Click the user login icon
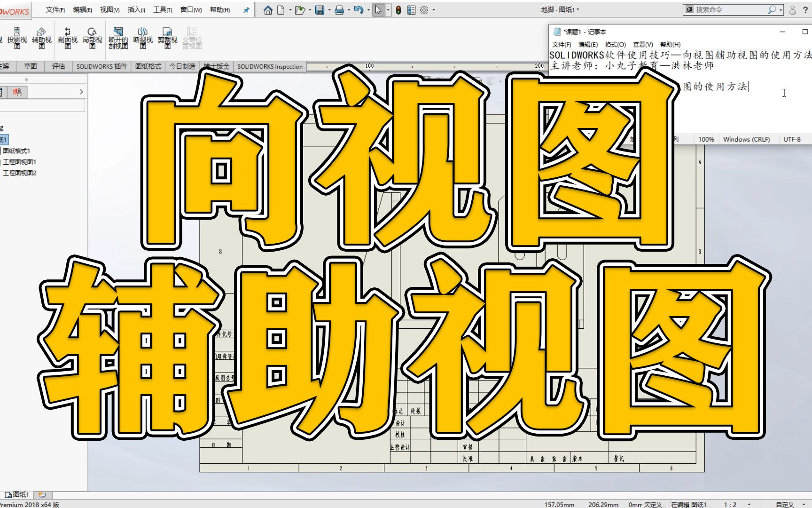 792,9
